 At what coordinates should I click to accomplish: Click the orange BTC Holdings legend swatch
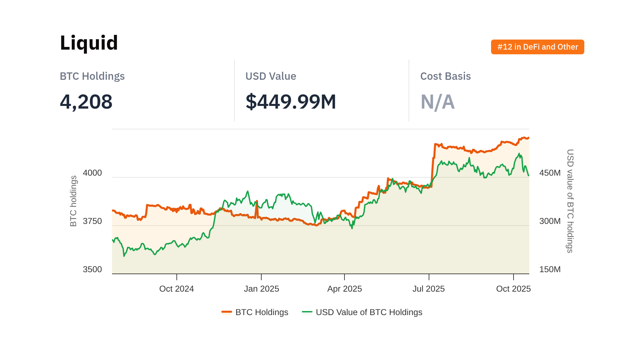pos(227,312)
